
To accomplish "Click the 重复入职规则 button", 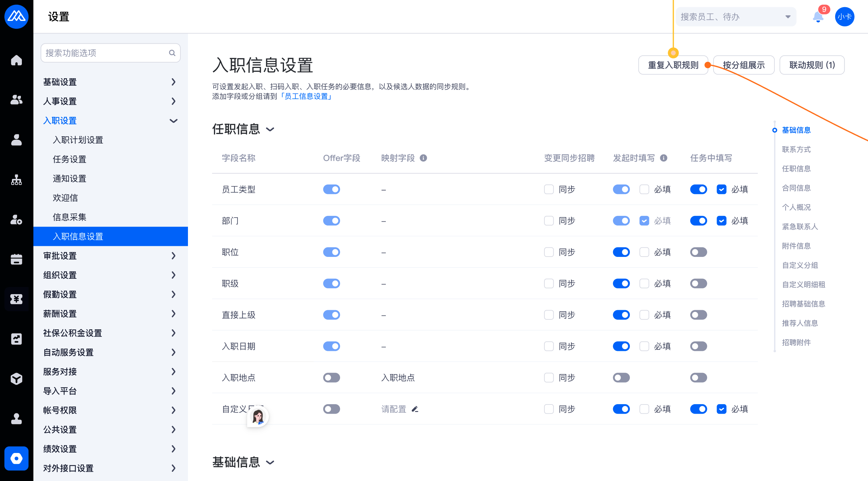I will (x=673, y=65).
